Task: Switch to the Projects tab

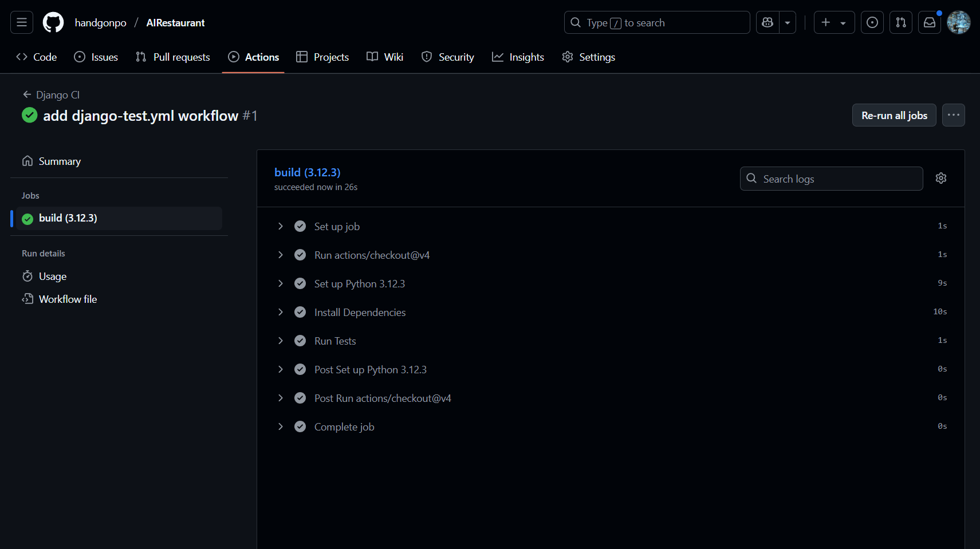Action: [322, 57]
